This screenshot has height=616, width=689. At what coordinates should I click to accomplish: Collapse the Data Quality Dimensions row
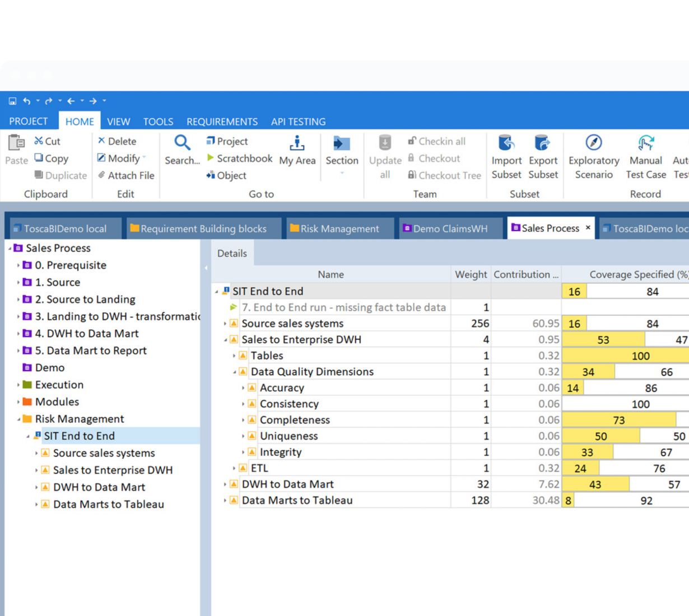pyautogui.click(x=234, y=372)
